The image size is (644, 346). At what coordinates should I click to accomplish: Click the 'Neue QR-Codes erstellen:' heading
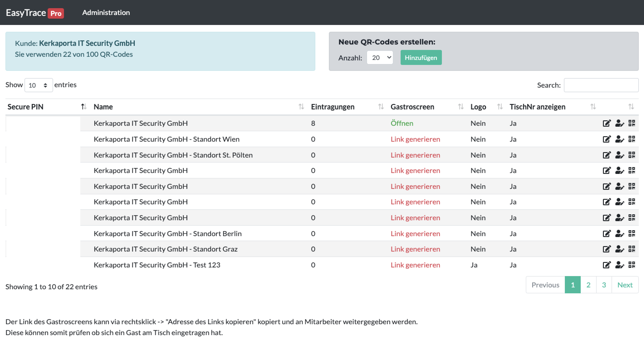[x=387, y=42]
